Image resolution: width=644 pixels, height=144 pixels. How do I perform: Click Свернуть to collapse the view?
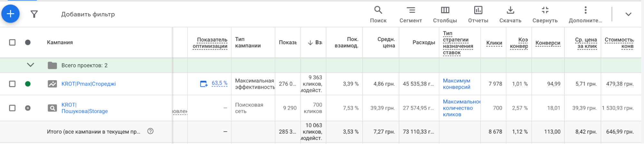(545, 14)
